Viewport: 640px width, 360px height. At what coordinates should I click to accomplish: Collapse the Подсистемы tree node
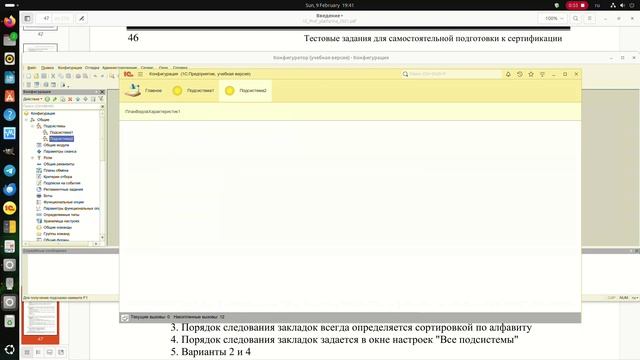coord(33,126)
